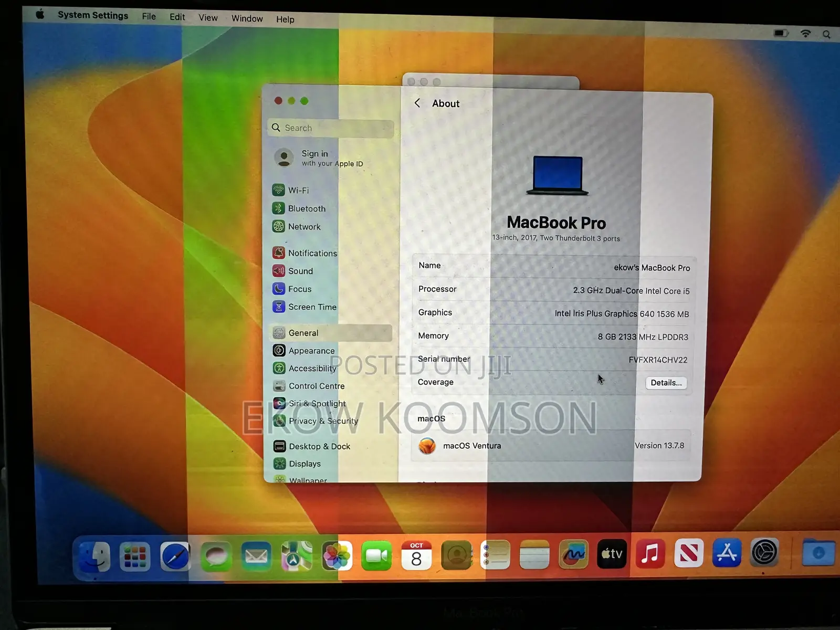This screenshot has width=840, height=630.
Task: Open the Help menu
Action: (285, 19)
